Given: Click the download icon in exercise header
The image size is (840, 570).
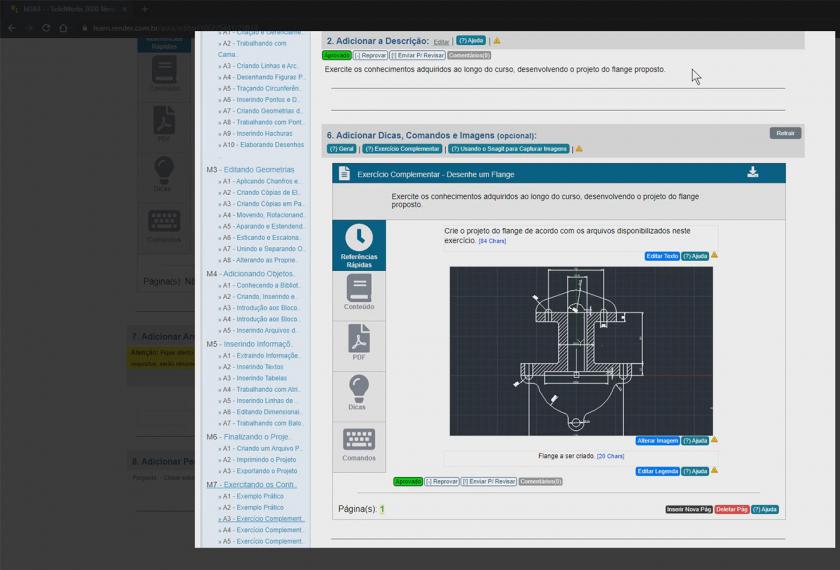Looking at the screenshot, I should pos(753,173).
